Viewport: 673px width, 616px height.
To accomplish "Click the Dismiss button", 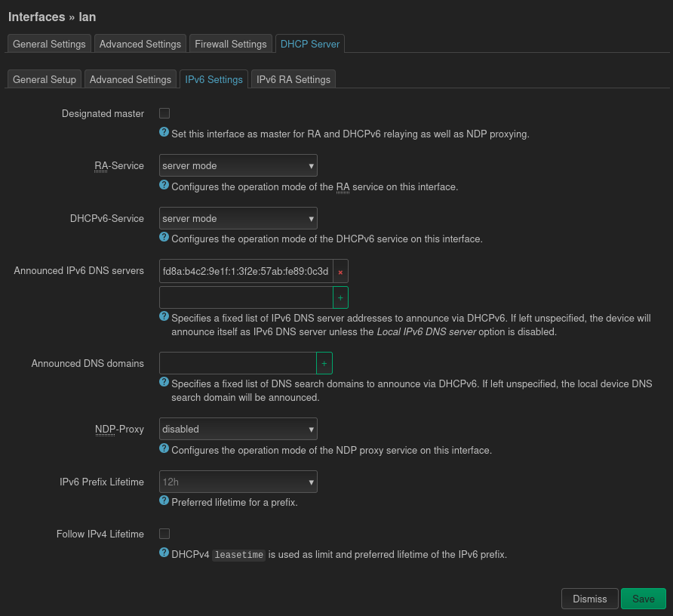I will pos(589,599).
